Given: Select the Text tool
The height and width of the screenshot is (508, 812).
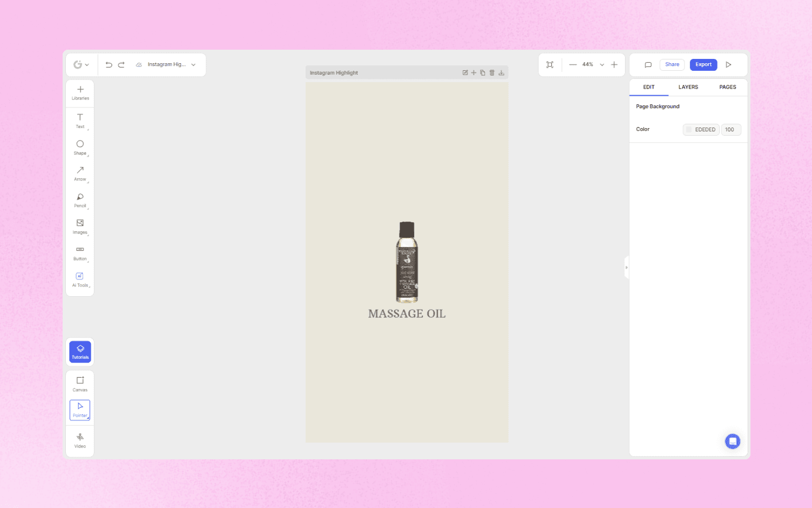Looking at the screenshot, I should [x=80, y=120].
